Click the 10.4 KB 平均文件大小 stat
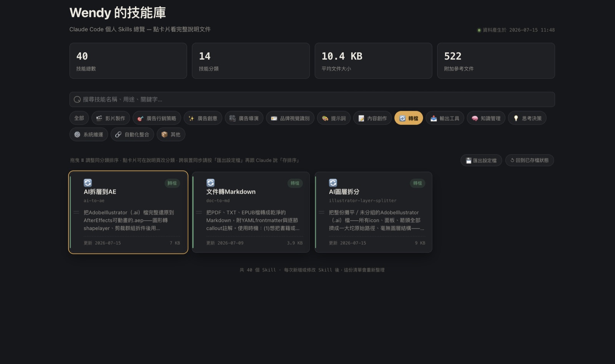 click(x=374, y=61)
